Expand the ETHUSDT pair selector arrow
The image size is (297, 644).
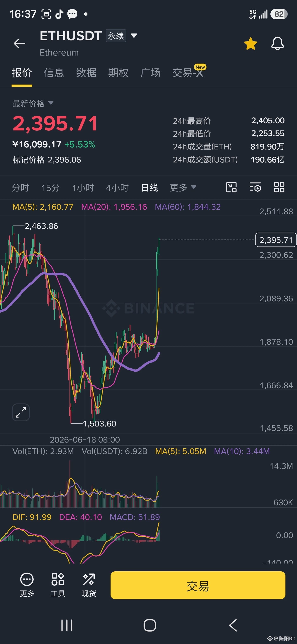point(134,36)
